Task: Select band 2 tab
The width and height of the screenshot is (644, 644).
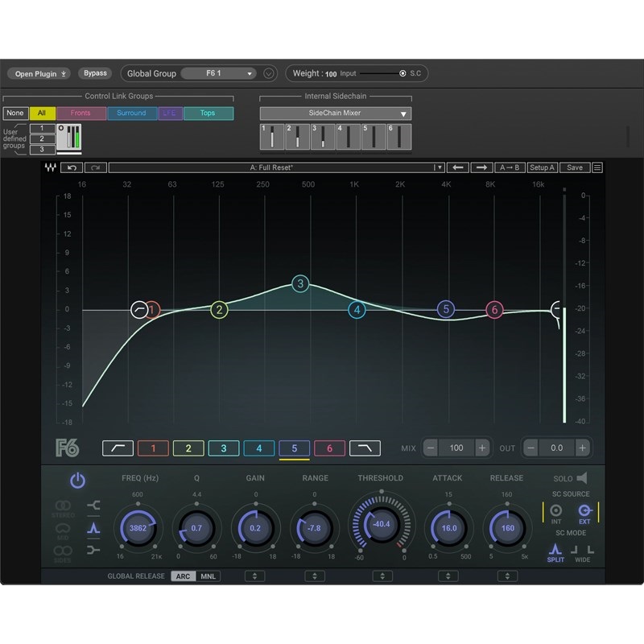Action: [x=188, y=448]
